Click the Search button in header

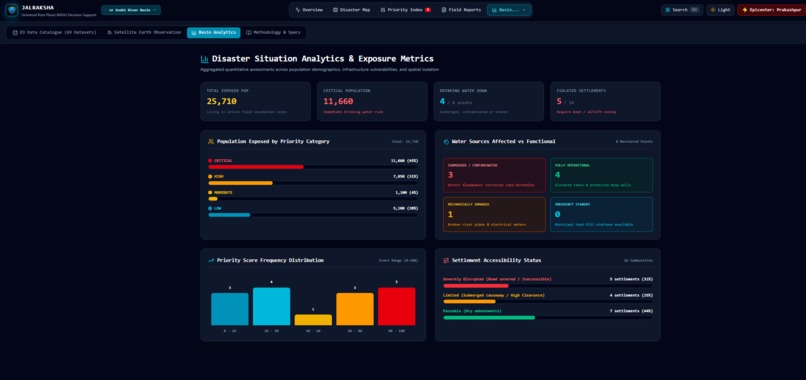[x=682, y=10]
